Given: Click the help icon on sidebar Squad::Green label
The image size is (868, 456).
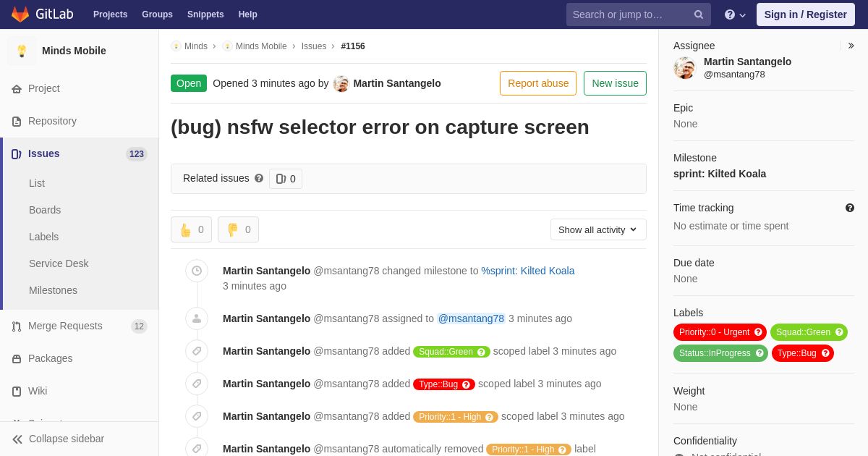Looking at the screenshot, I should coord(839,332).
